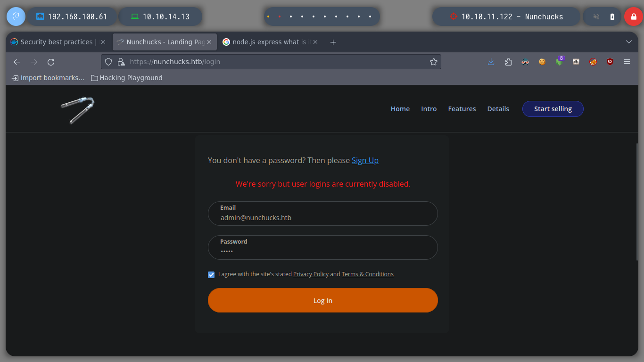Close the Nunchucks Landing Page tab
Image resolution: width=644 pixels, height=362 pixels.
pos(209,42)
